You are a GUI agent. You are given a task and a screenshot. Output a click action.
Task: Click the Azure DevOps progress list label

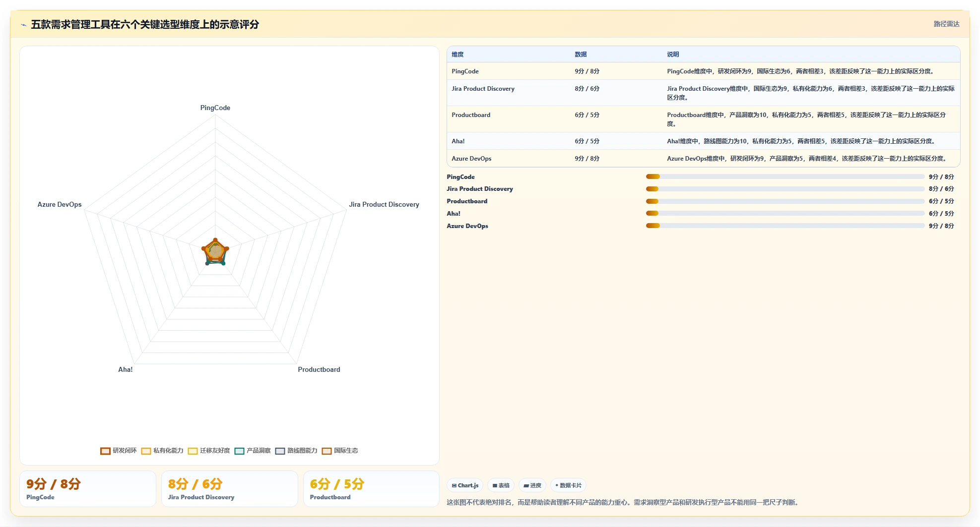467,226
